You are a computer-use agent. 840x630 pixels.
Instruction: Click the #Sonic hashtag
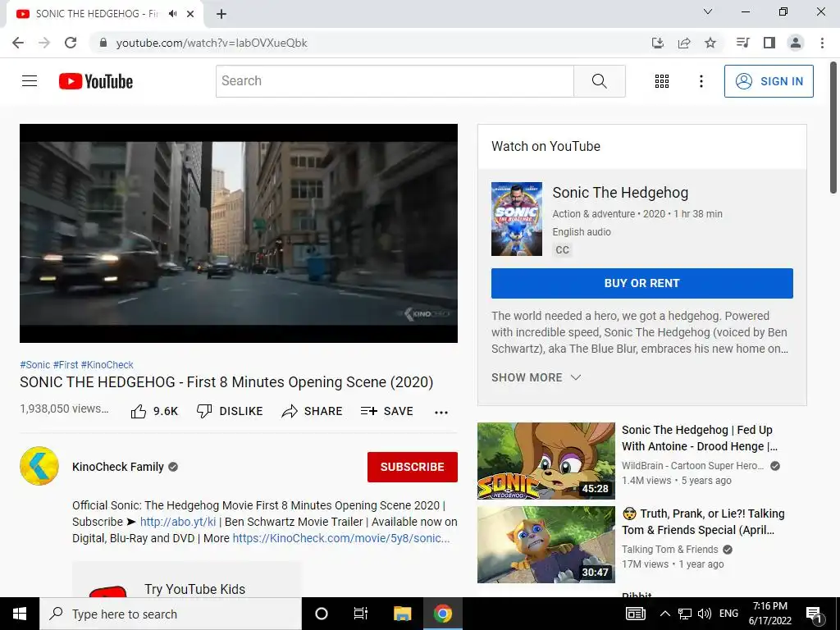coord(34,365)
